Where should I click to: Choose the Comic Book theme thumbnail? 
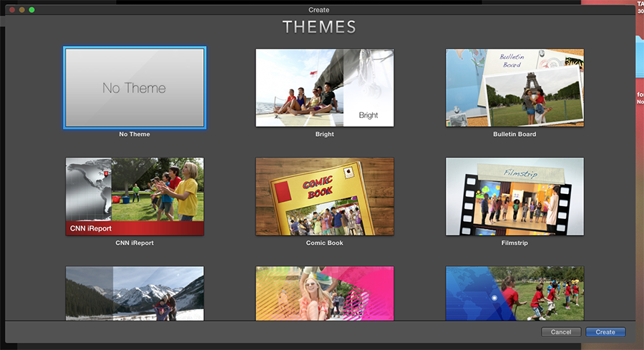324,196
